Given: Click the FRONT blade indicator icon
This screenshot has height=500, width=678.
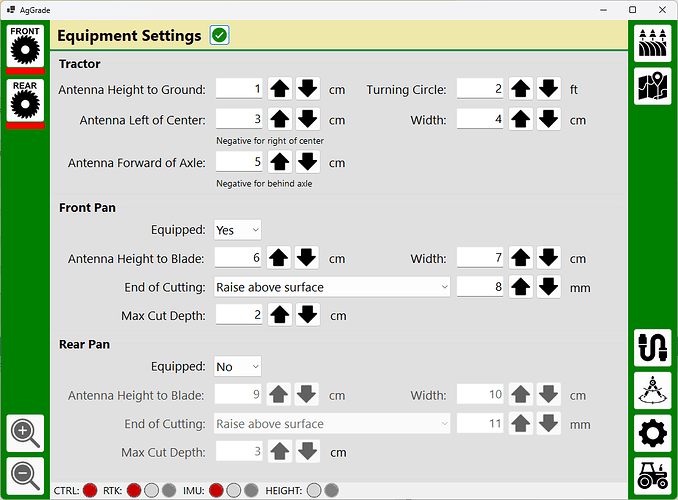Looking at the screenshot, I should pyautogui.click(x=26, y=49).
